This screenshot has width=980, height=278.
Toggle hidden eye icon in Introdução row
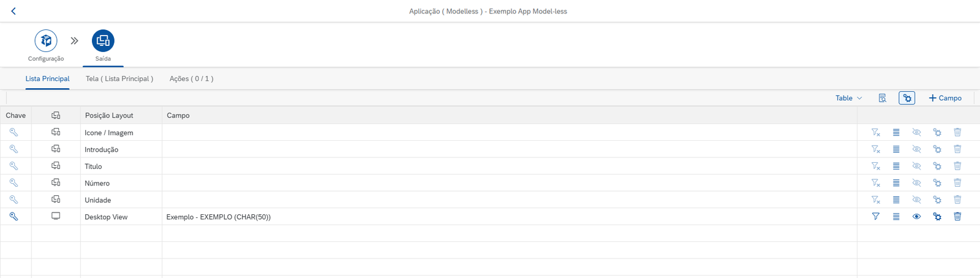916,149
